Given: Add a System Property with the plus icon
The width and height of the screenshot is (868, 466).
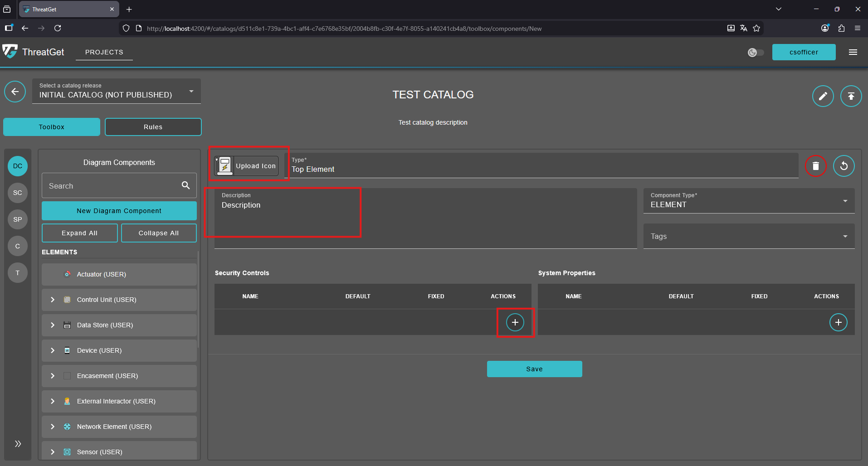Looking at the screenshot, I should tap(838, 322).
